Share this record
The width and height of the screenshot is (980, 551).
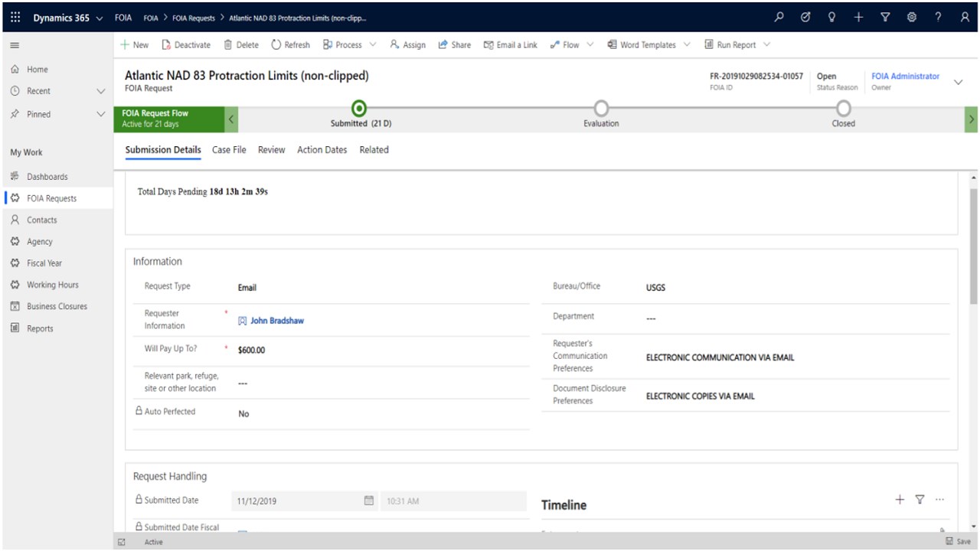[x=455, y=45]
